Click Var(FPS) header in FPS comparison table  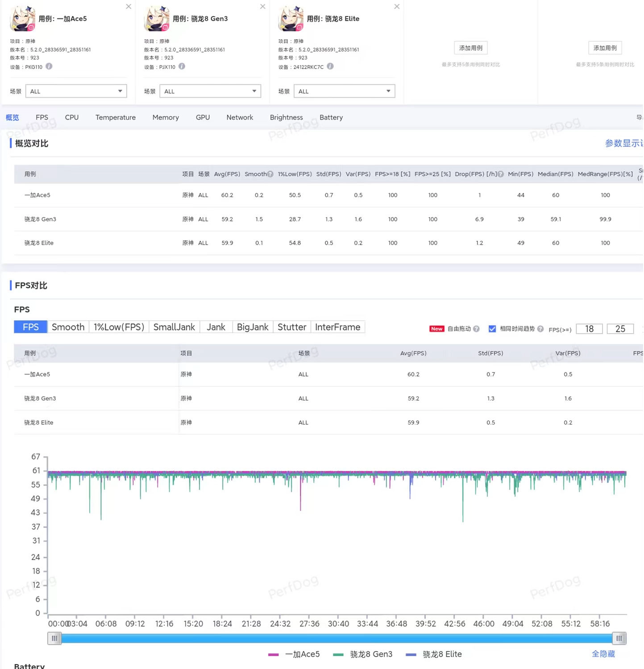point(568,353)
